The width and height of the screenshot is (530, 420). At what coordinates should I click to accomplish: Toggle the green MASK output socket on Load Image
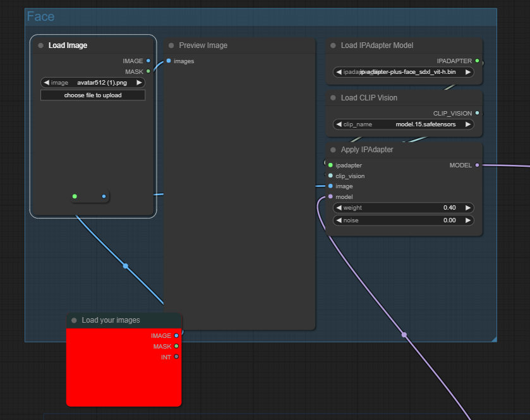click(x=149, y=71)
